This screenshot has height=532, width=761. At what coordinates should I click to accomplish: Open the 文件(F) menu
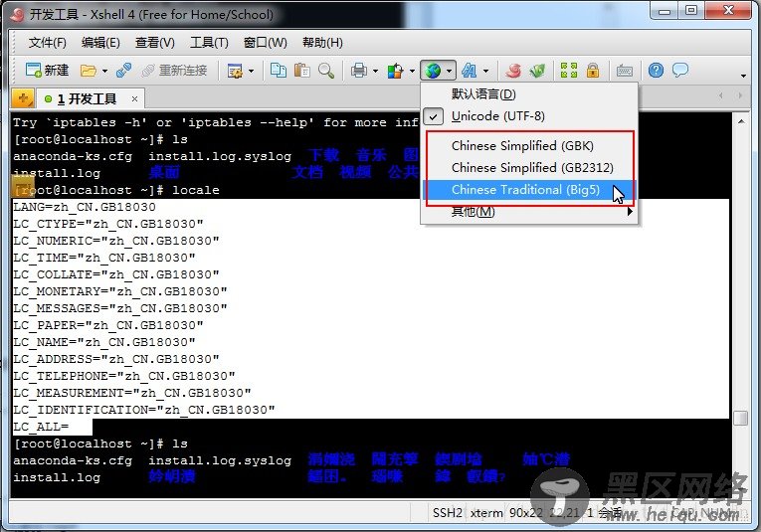pos(47,43)
